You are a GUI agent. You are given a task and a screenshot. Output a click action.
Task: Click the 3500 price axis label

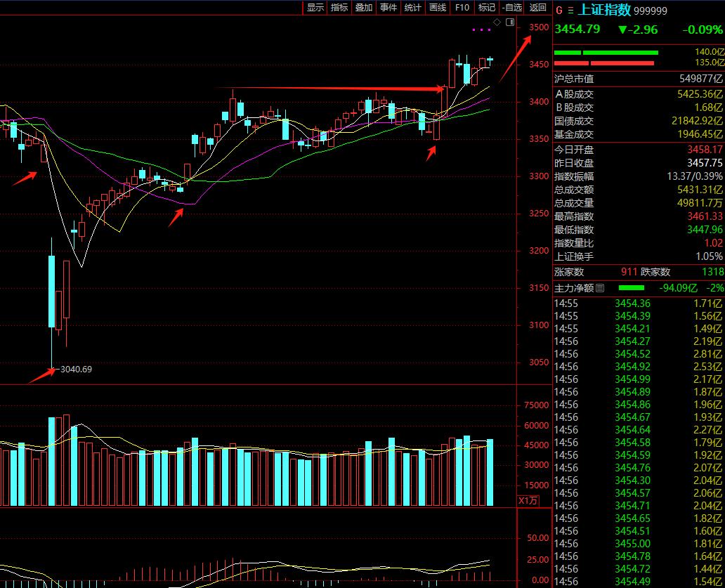pyautogui.click(x=539, y=27)
